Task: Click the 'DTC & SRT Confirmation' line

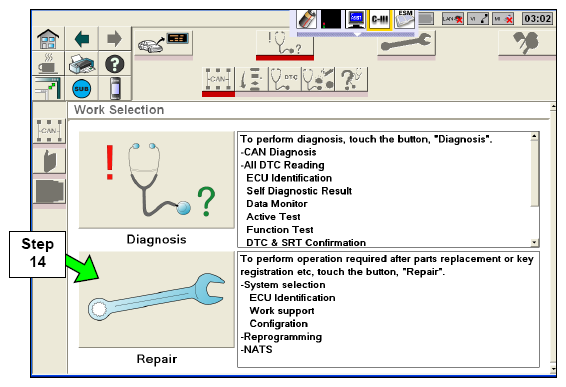Action: [x=306, y=242]
